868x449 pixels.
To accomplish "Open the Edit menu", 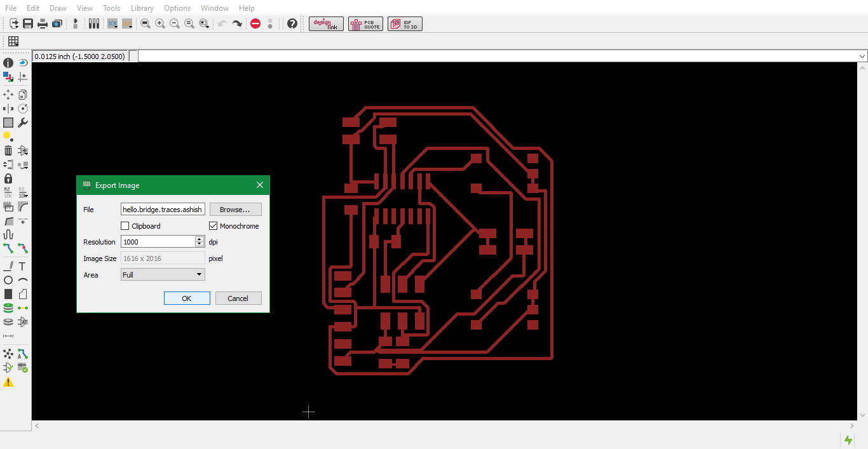I will [x=33, y=8].
